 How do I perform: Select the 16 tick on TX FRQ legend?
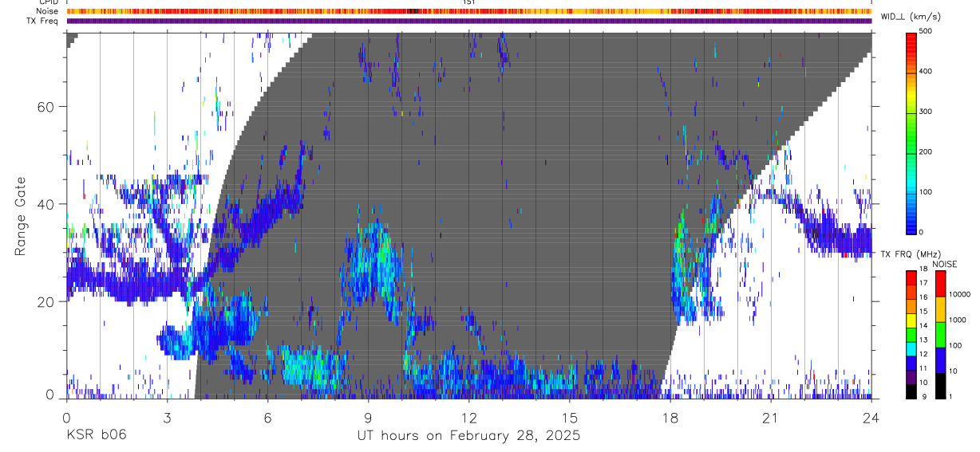(x=923, y=297)
